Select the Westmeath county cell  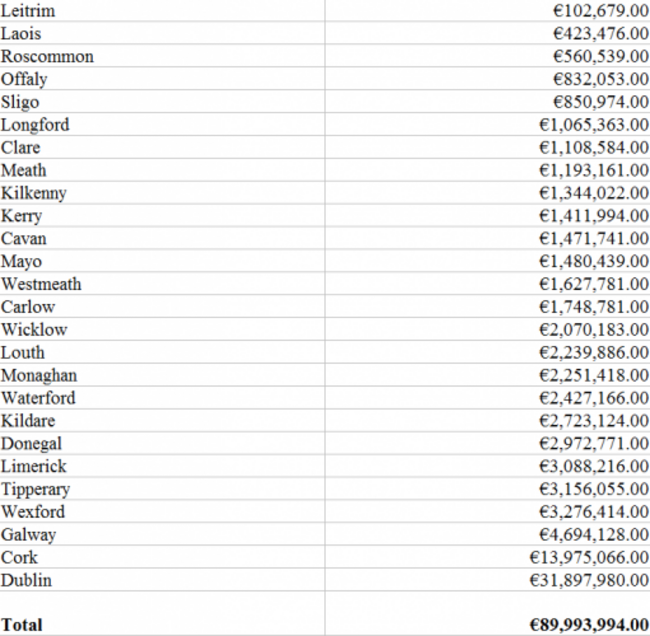click(162, 284)
